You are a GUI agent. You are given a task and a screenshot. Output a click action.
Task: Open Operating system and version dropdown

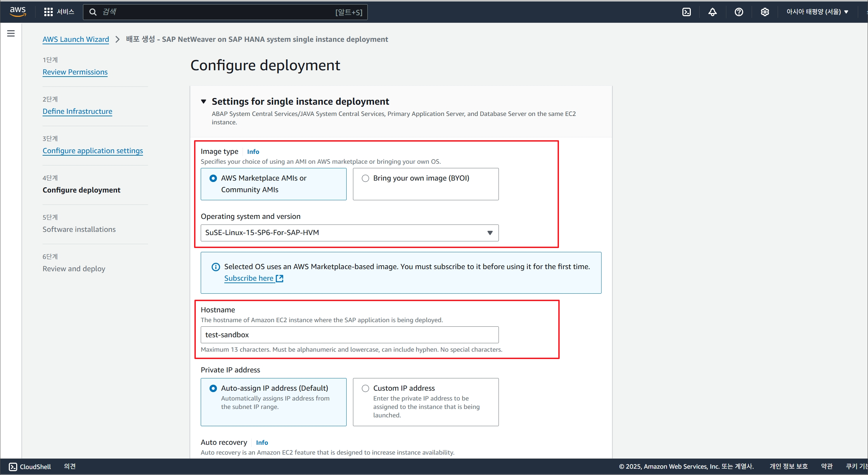click(349, 233)
